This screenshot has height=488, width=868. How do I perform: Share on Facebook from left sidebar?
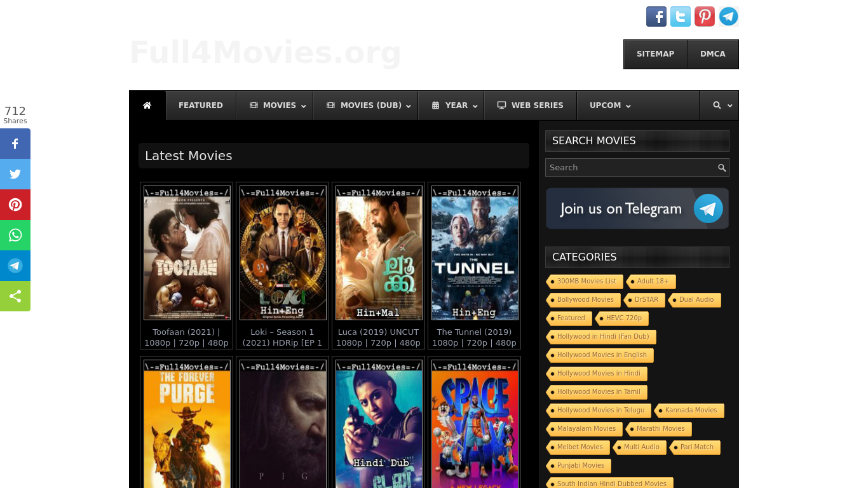[x=15, y=144]
